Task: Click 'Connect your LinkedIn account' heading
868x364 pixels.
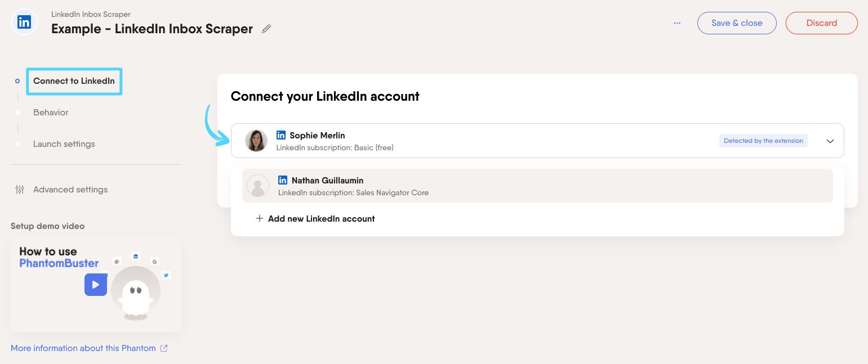Action: pos(325,96)
